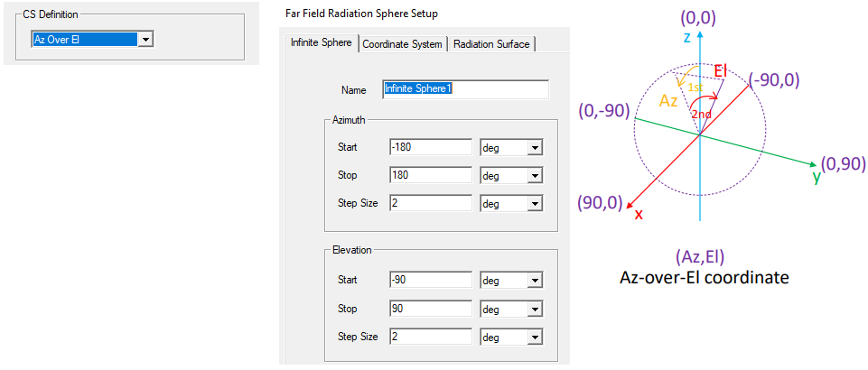Expand the Azimuth Start unit dropdown

coord(535,148)
